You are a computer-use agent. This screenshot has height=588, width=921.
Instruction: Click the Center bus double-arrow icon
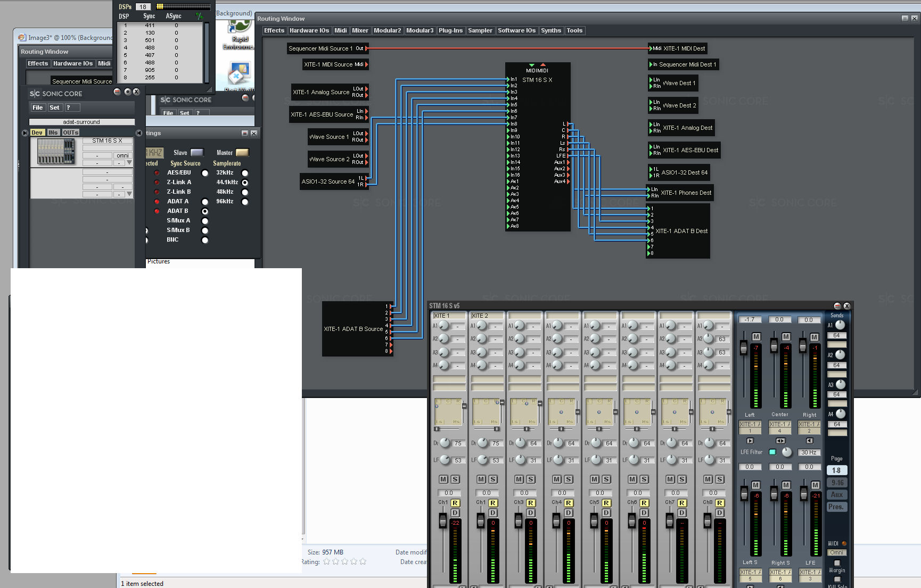click(x=780, y=441)
